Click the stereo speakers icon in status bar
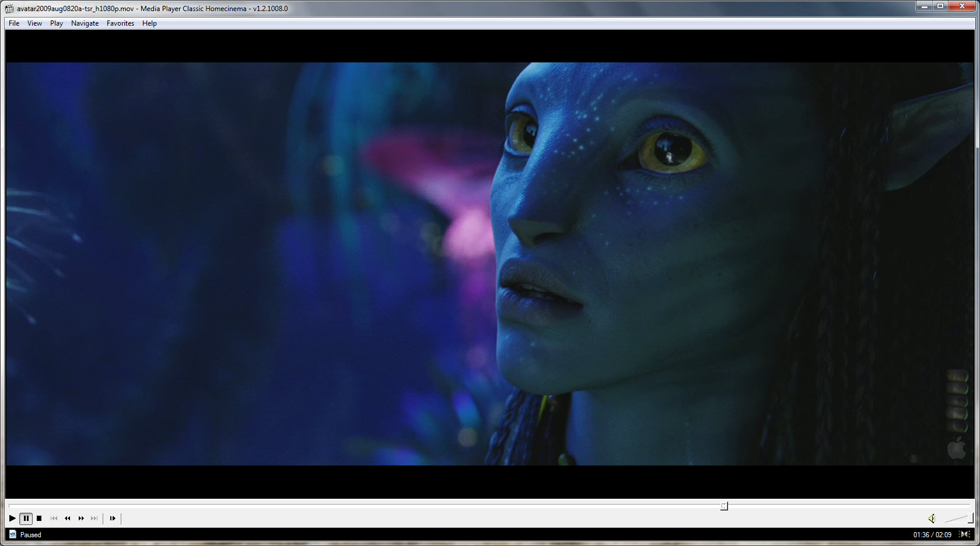 [x=965, y=534]
